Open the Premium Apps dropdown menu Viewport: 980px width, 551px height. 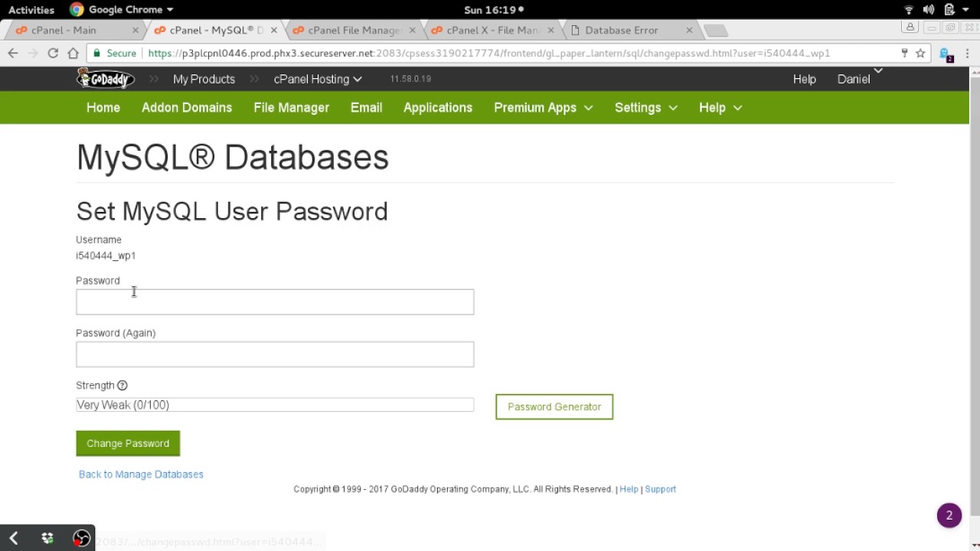pyautogui.click(x=543, y=108)
